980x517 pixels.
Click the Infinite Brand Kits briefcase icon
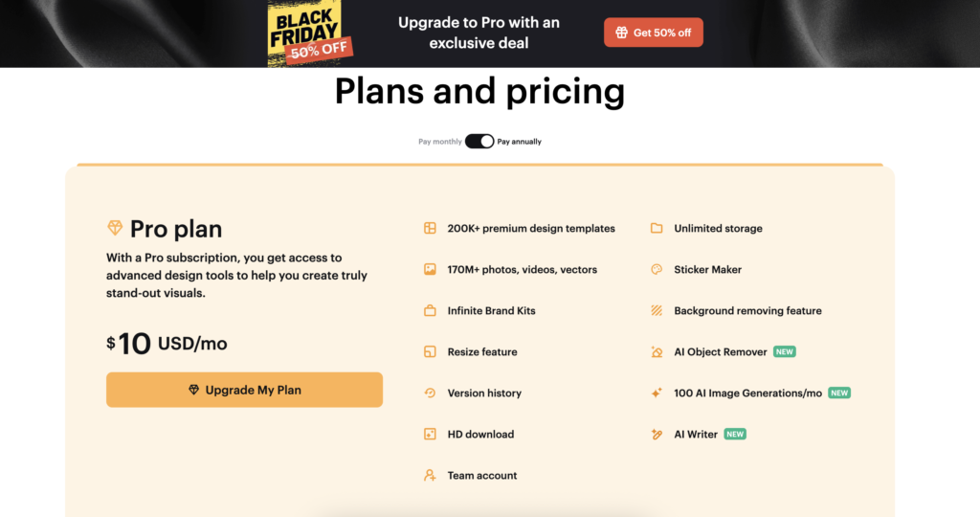click(430, 311)
